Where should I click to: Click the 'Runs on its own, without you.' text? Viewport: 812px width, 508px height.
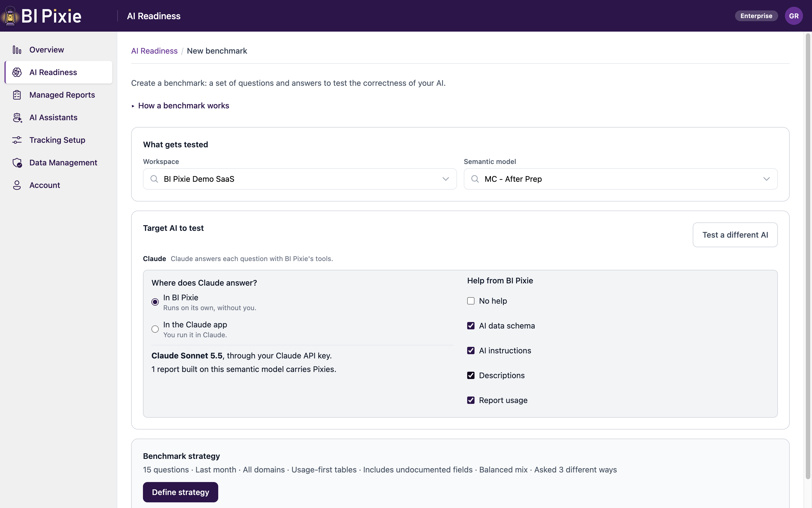[x=210, y=308]
